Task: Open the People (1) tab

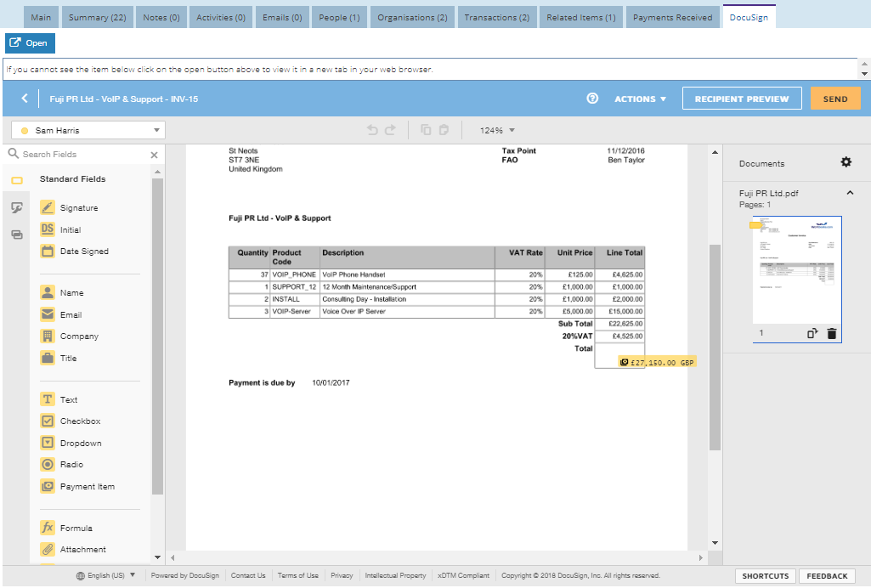Action: pyautogui.click(x=339, y=17)
